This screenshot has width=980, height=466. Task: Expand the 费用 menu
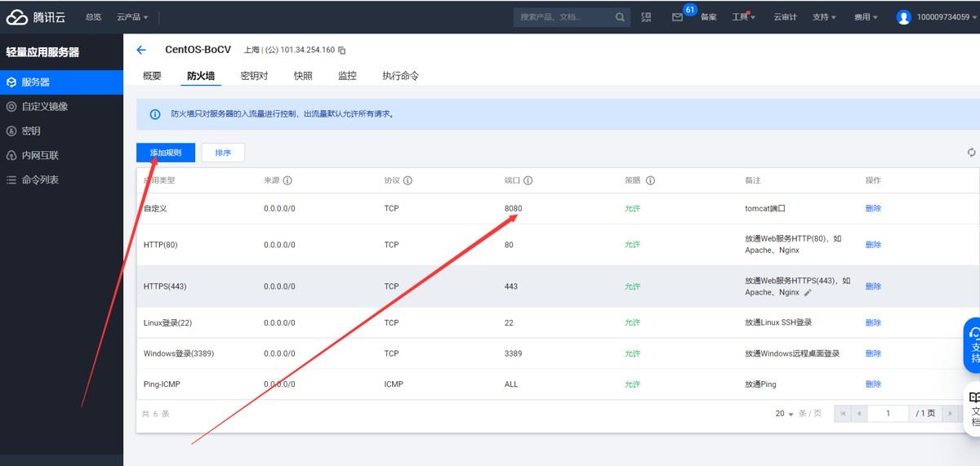click(x=866, y=17)
